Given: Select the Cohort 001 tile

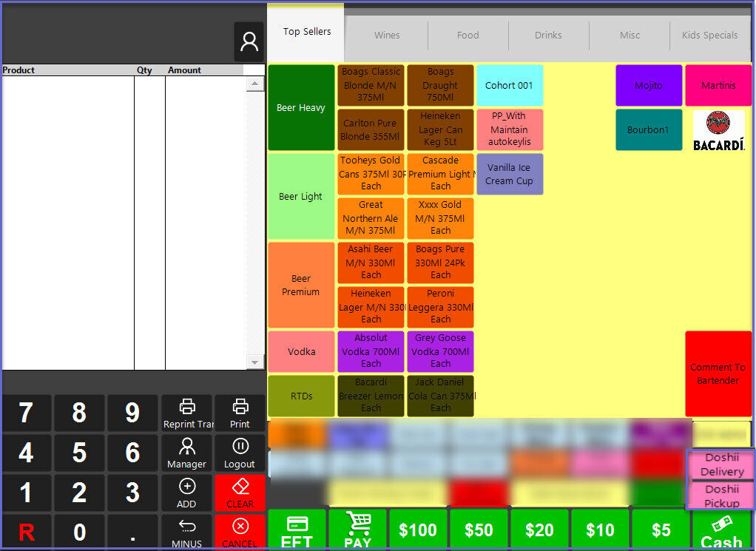Looking at the screenshot, I should pyautogui.click(x=510, y=85).
